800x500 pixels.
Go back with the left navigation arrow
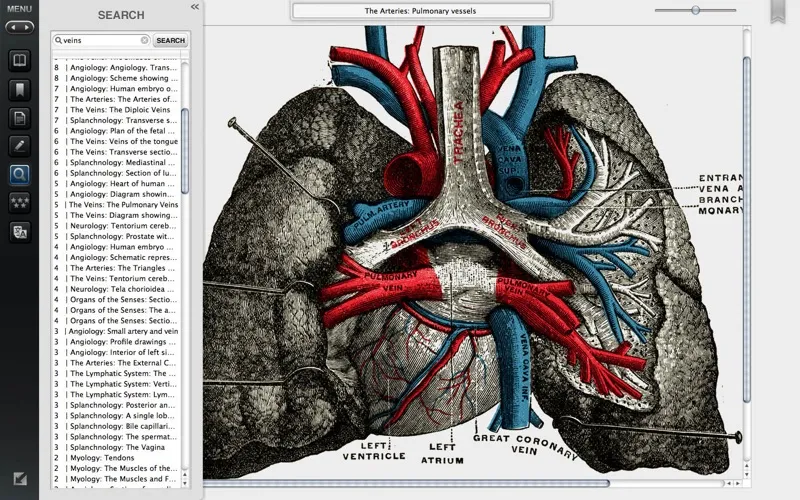pos(13,27)
